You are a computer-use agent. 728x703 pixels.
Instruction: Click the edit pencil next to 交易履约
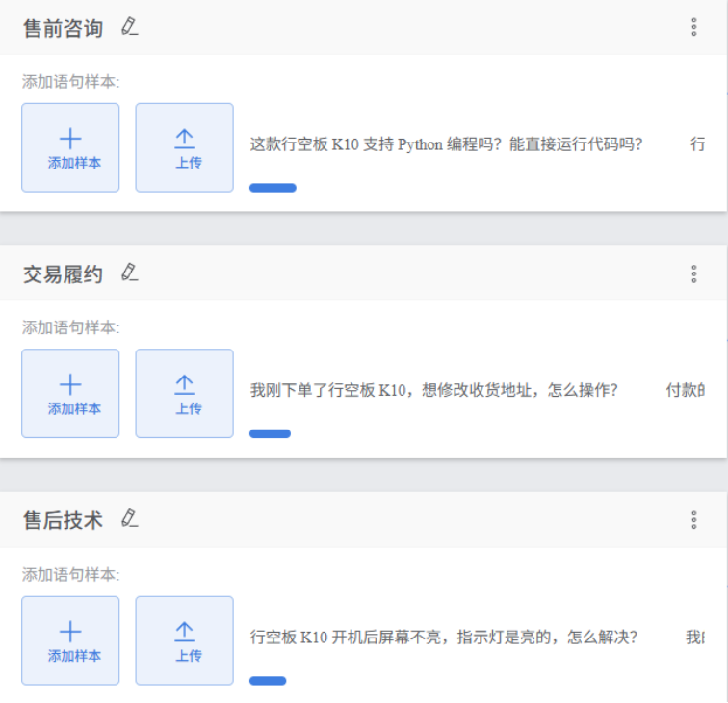pos(130,273)
